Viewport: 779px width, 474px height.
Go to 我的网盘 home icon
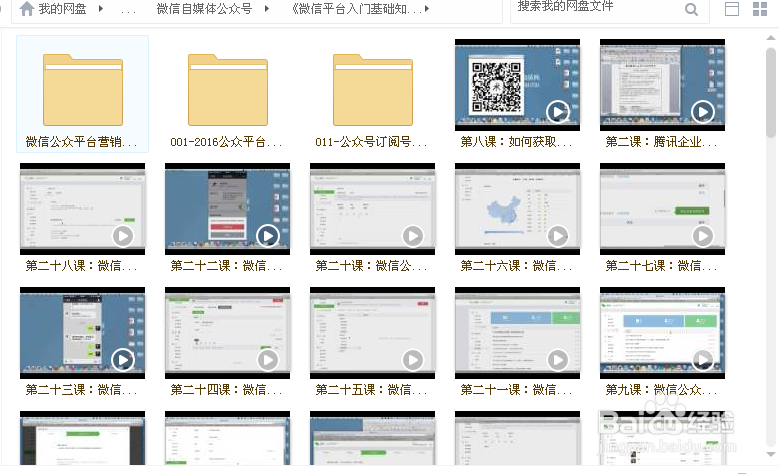pyautogui.click(x=26, y=8)
